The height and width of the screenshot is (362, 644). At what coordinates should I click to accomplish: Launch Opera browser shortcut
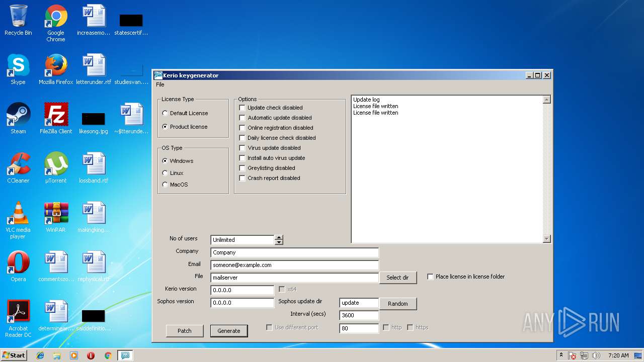click(x=18, y=266)
